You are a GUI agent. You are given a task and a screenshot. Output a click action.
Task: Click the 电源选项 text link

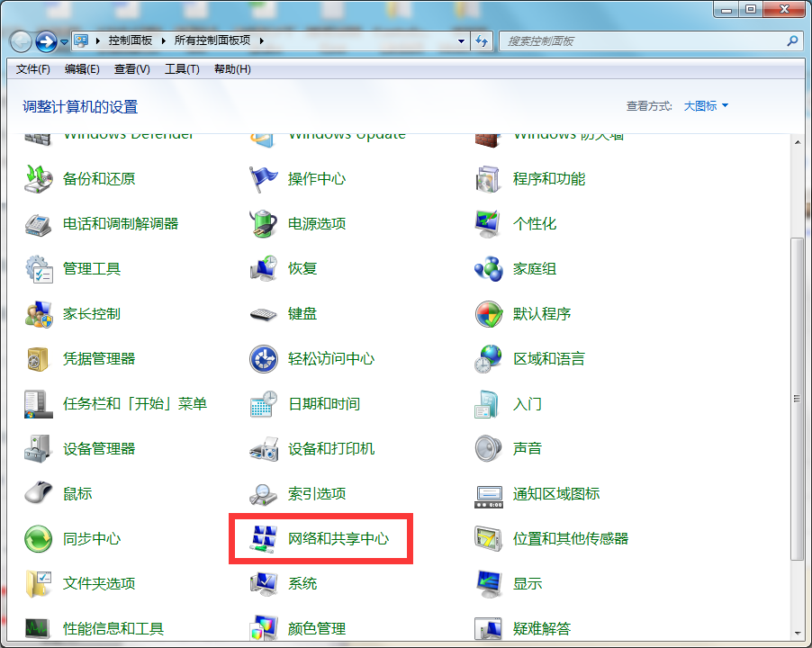[316, 223]
